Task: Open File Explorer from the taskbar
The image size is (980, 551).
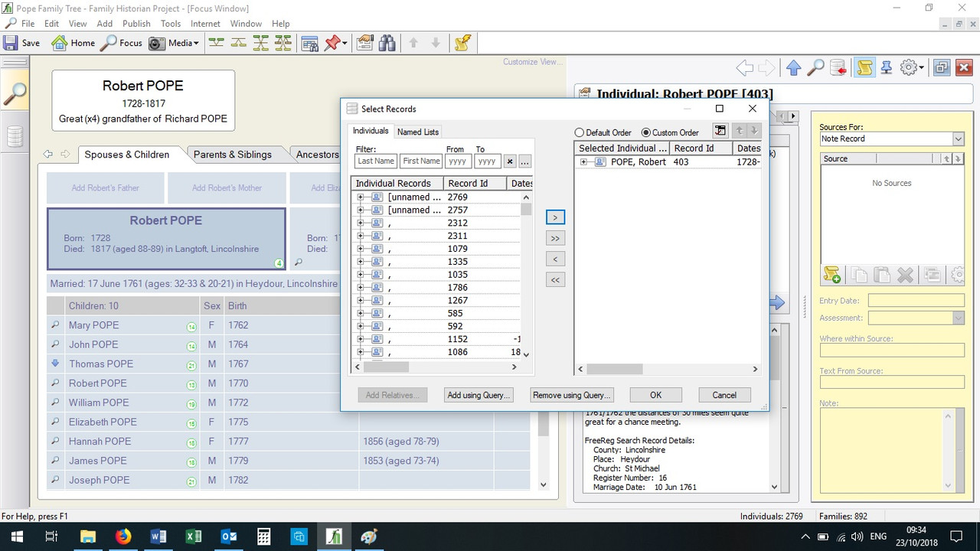Action: (87, 536)
